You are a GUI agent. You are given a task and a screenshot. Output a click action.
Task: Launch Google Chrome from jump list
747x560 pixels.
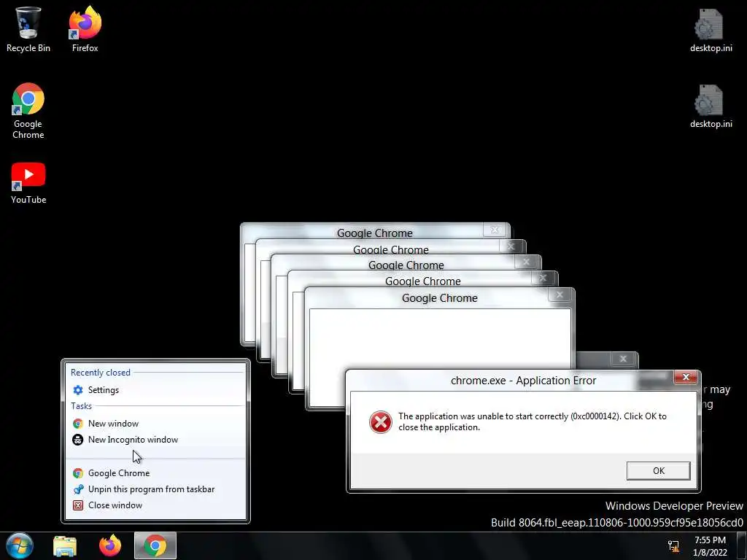(x=155, y=472)
